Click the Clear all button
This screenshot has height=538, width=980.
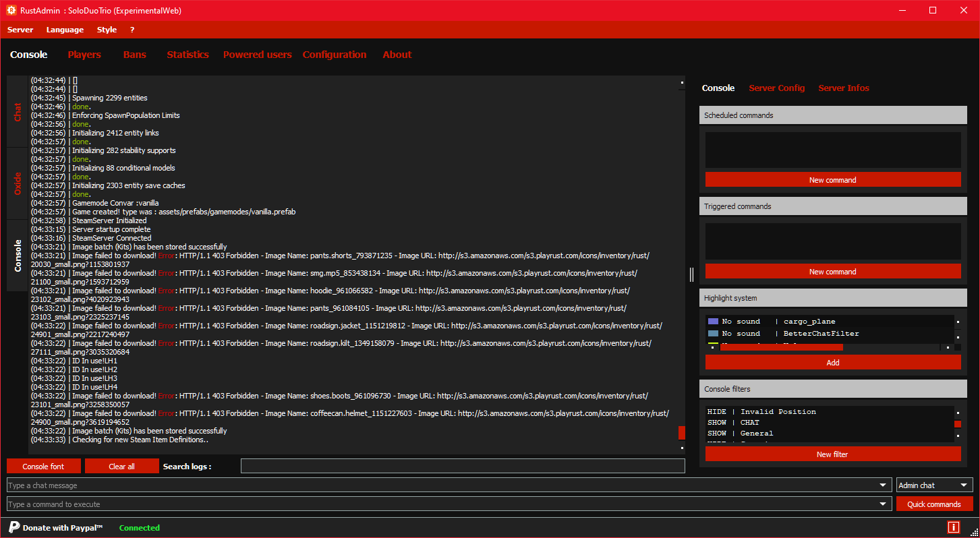pyautogui.click(x=122, y=467)
